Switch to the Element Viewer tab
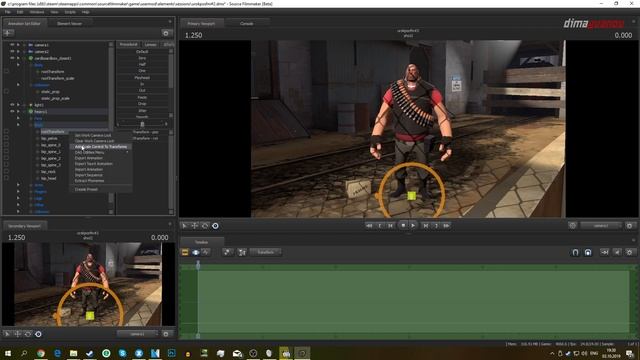Image resolution: width=640 pixels, height=360 pixels. [x=69, y=24]
